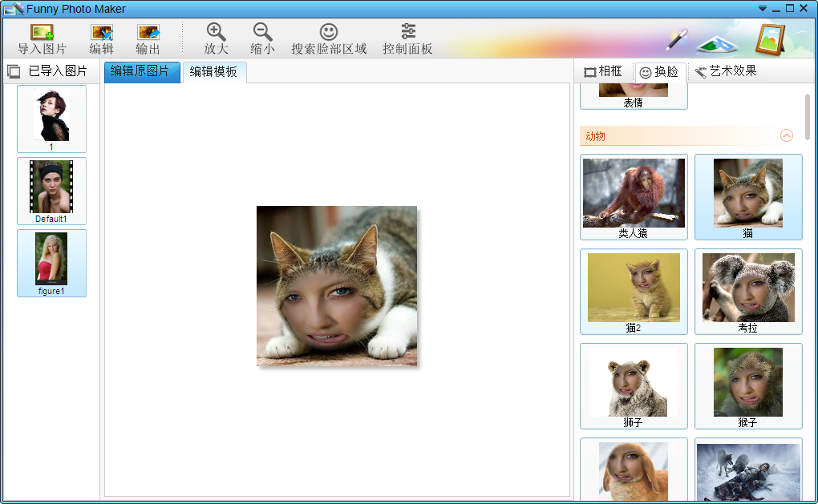
Task: Click the 导入图片 import photo icon
Action: 42,33
